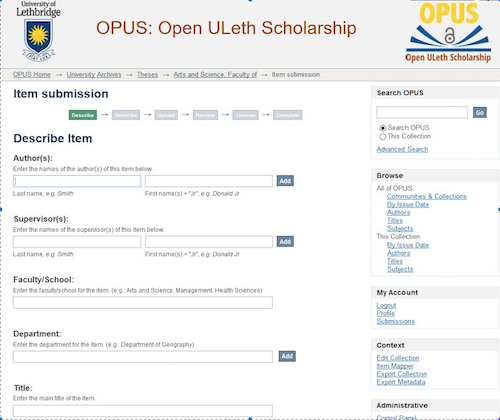Focus the author last name field

[77, 181]
